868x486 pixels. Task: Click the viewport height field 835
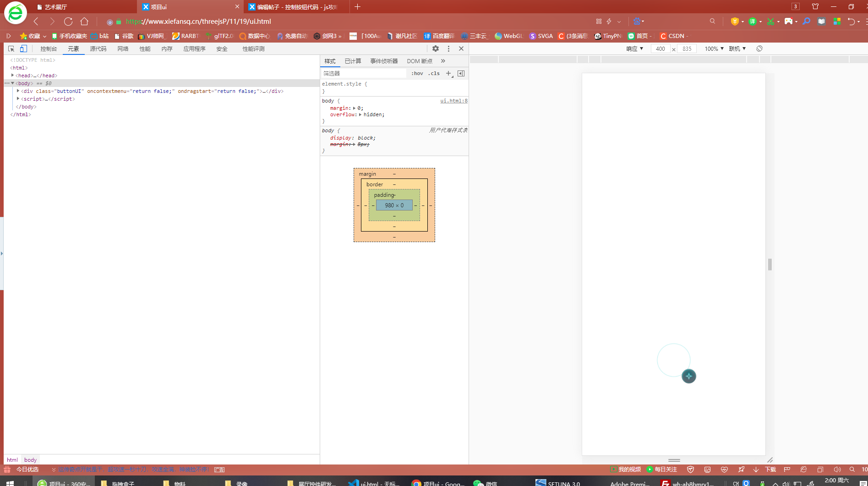point(687,49)
